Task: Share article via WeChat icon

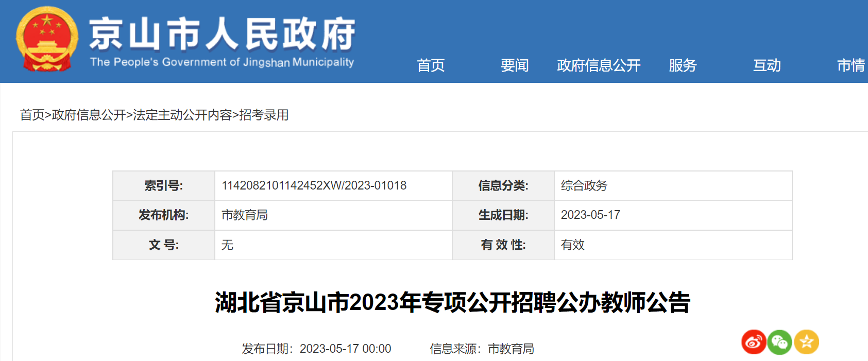Action: point(780,342)
